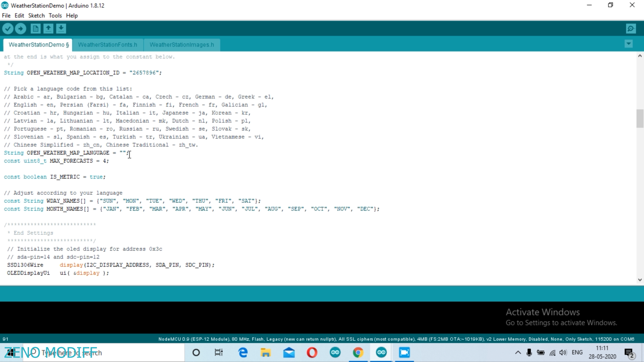Open the Mail app on taskbar
This screenshot has width=644, height=362.
click(289, 353)
